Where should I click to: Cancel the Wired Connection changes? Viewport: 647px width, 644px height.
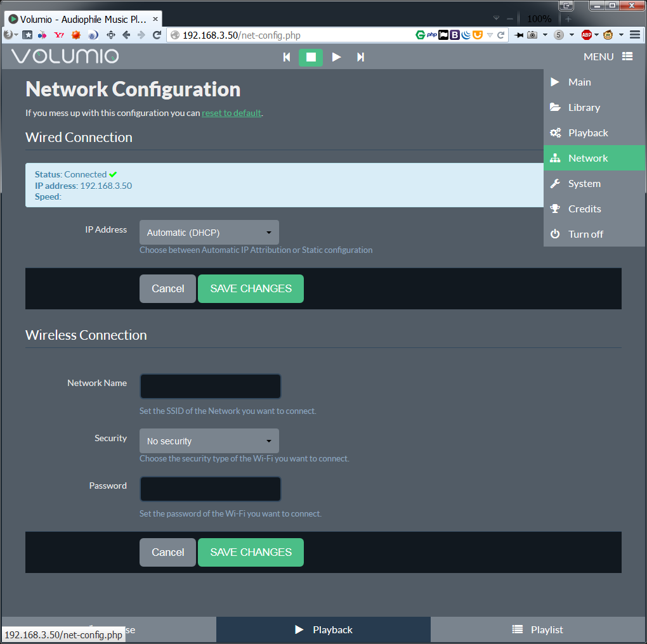pos(167,288)
